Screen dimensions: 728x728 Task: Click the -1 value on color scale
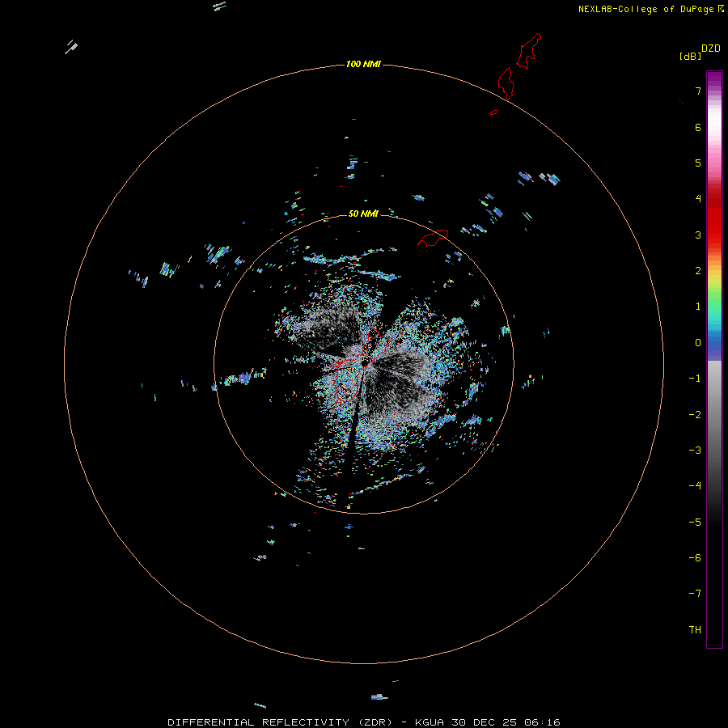(695, 379)
